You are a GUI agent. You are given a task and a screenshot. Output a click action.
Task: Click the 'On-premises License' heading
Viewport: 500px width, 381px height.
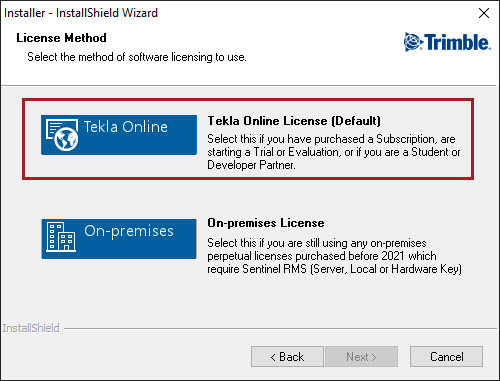pos(266,223)
